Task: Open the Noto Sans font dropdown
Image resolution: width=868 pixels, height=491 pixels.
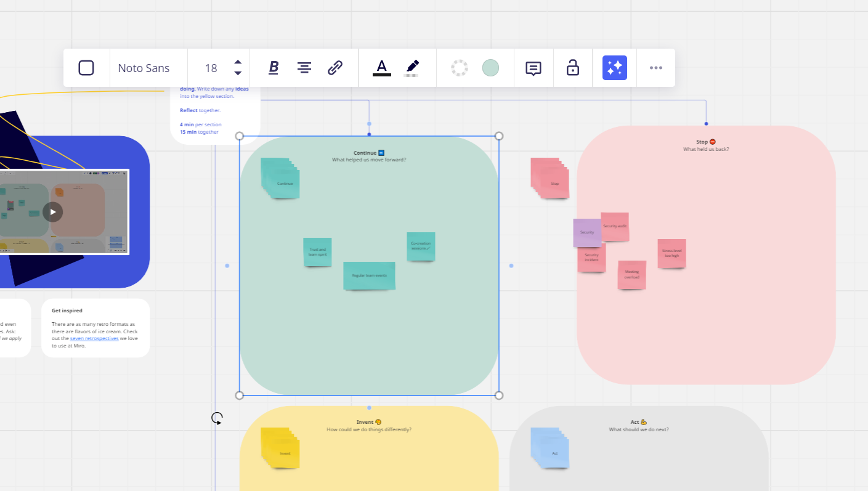Action: click(144, 68)
